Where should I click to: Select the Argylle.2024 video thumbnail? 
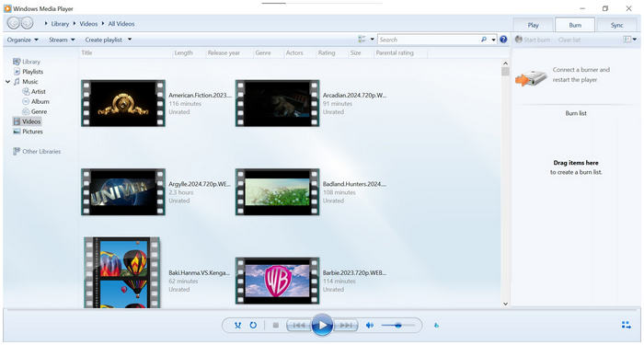pyautogui.click(x=123, y=191)
